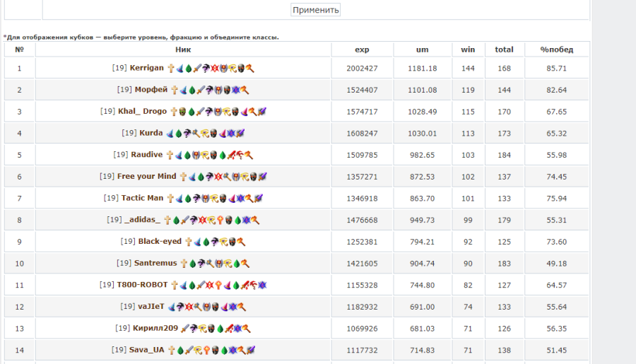Viewport: 636px width, 364px height.
Task: Click Kerrigan's exp value 2002427
Action: tap(362, 68)
